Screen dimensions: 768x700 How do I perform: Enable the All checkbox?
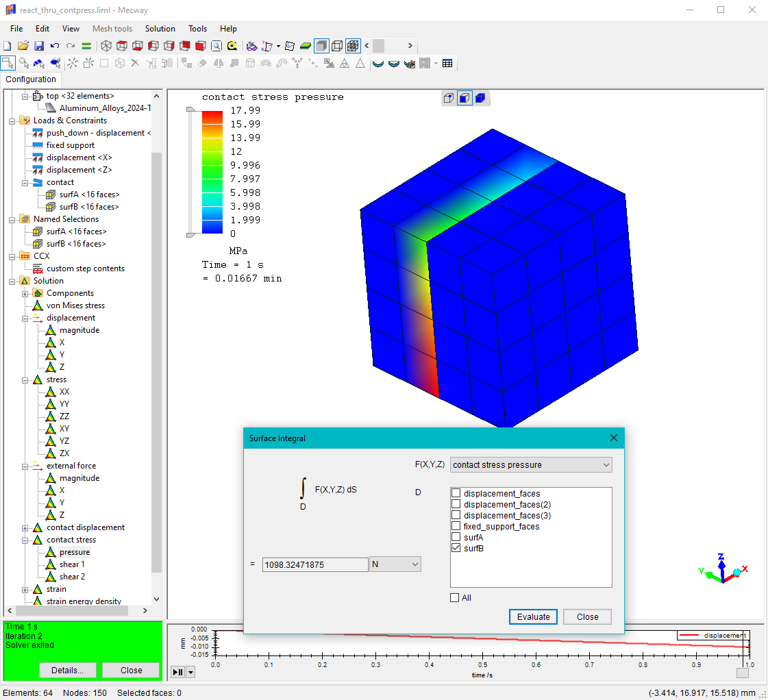[454, 598]
